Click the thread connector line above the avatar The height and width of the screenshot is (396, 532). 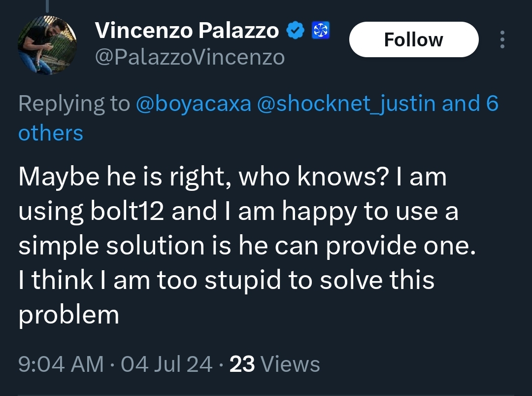pyautogui.click(x=47, y=6)
